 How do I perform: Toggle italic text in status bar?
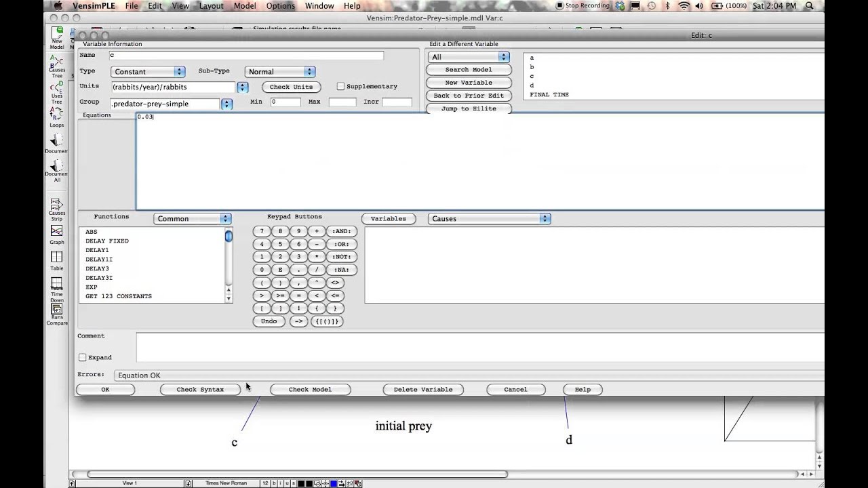(x=281, y=483)
